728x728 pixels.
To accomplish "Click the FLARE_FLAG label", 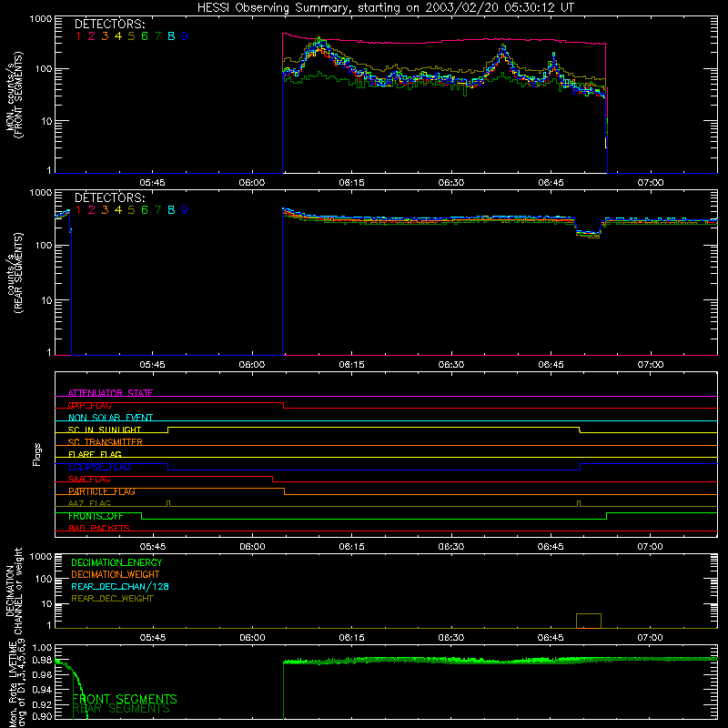I will [95, 454].
